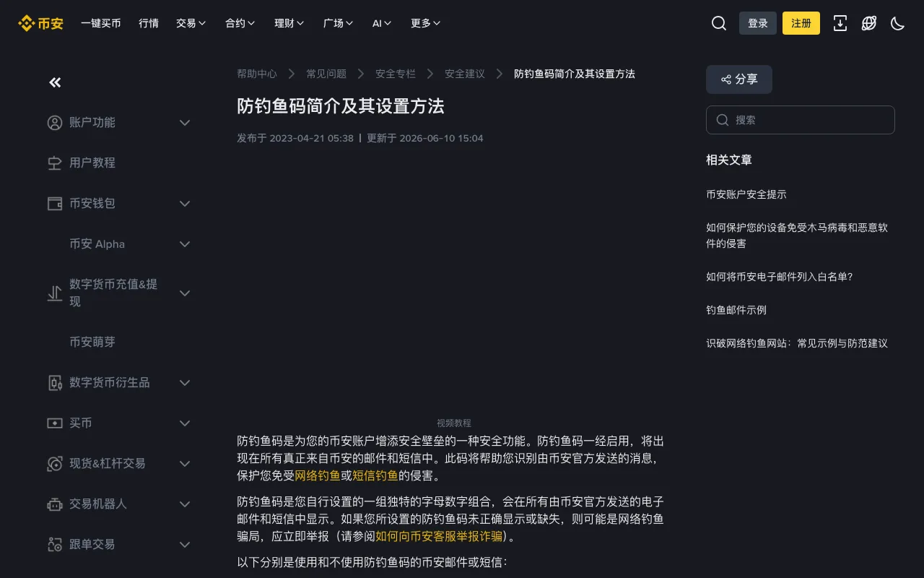Open article 如何保护您的设备免受木马病毒
The width and height of the screenshot is (924, 578).
[x=797, y=236]
